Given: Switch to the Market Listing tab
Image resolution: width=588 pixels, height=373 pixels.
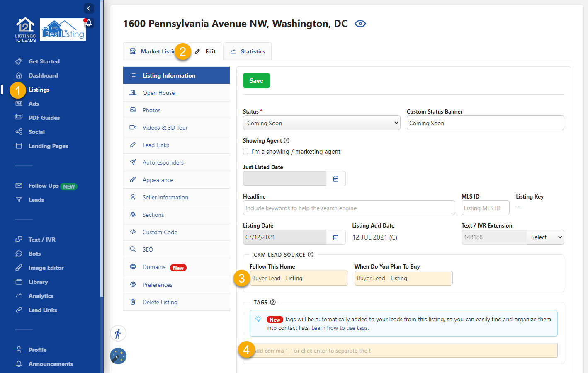Looking at the screenshot, I should (153, 51).
